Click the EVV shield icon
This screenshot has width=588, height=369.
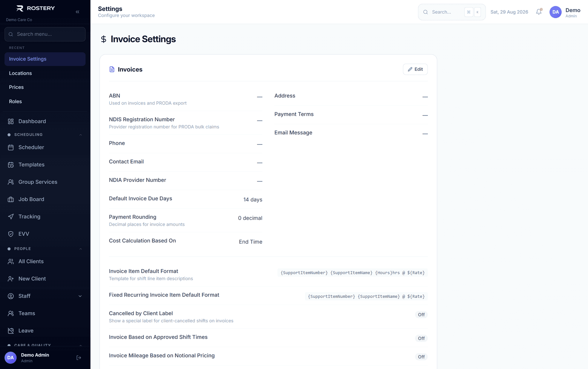[11, 234]
